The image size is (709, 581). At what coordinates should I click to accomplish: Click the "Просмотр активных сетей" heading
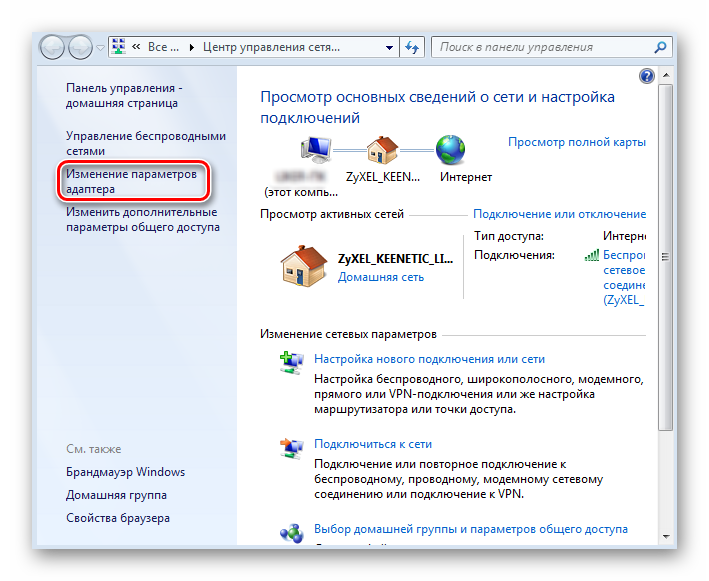pos(332,214)
